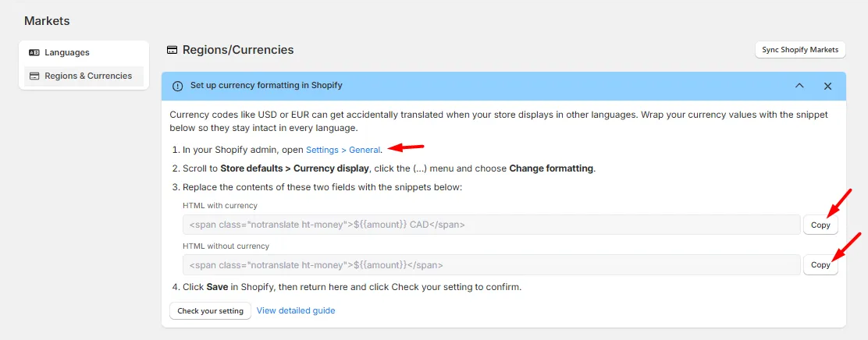Dismiss the currency formatting banner

click(827, 86)
